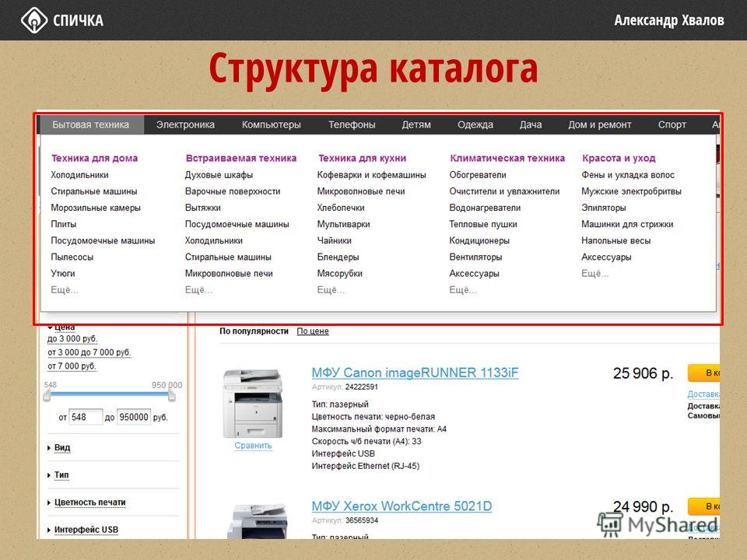Expand Ещё under Техника для кухни

[331, 290]
